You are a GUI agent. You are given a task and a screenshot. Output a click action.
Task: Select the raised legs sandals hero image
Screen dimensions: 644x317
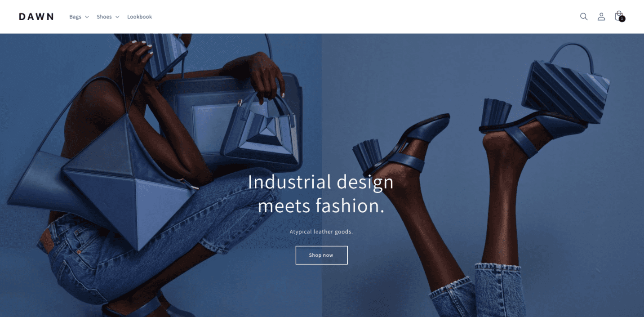[x=483, y=175]
